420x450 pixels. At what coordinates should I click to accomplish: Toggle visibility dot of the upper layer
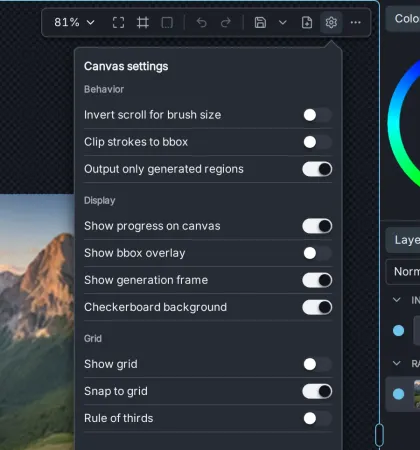coord(398,331)
